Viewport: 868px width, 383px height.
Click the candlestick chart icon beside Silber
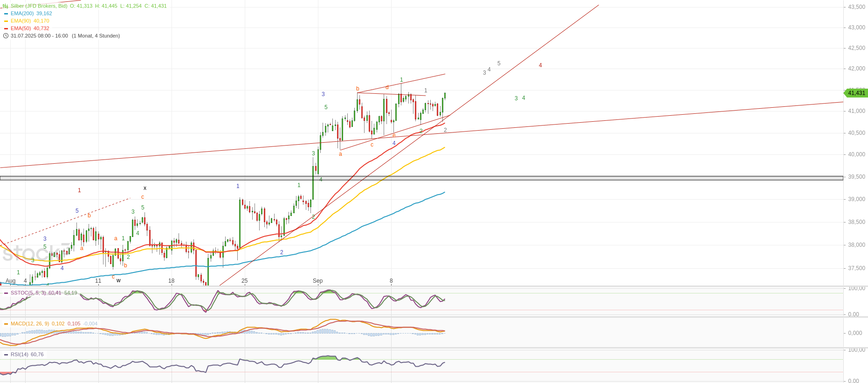(x=6, y=6)
